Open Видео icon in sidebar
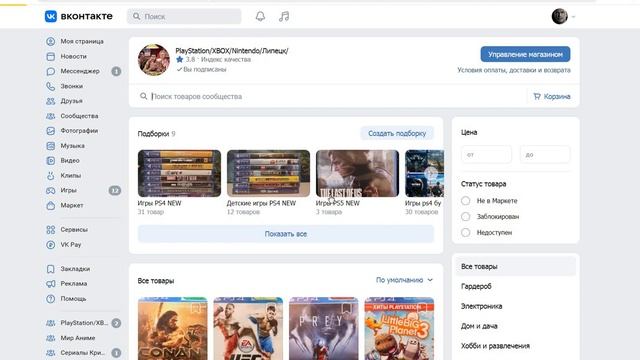This screenshot has height=360, width=640. [51, 160]
